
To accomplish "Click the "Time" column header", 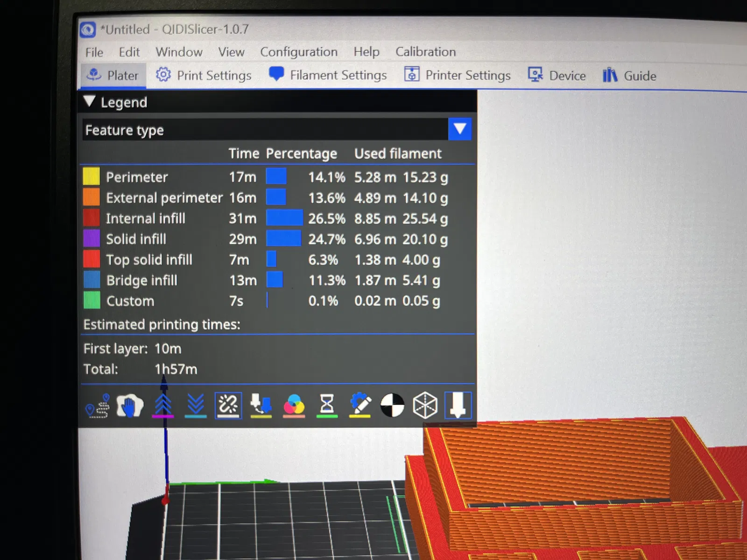I will (x=244, y=154).
